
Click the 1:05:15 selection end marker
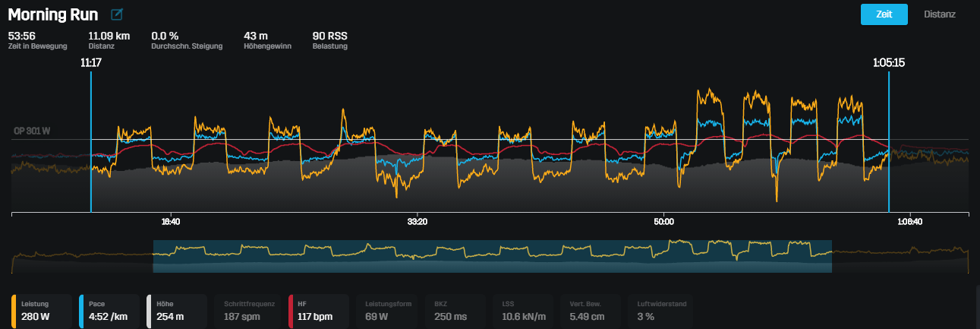pos(888,63)
